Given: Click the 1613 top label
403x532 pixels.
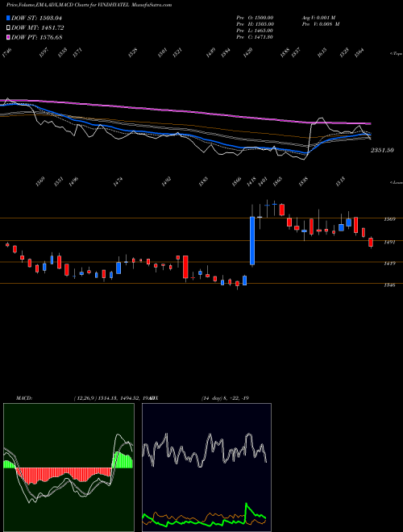Looking at the screenshot, I should [x=322, y=52].
